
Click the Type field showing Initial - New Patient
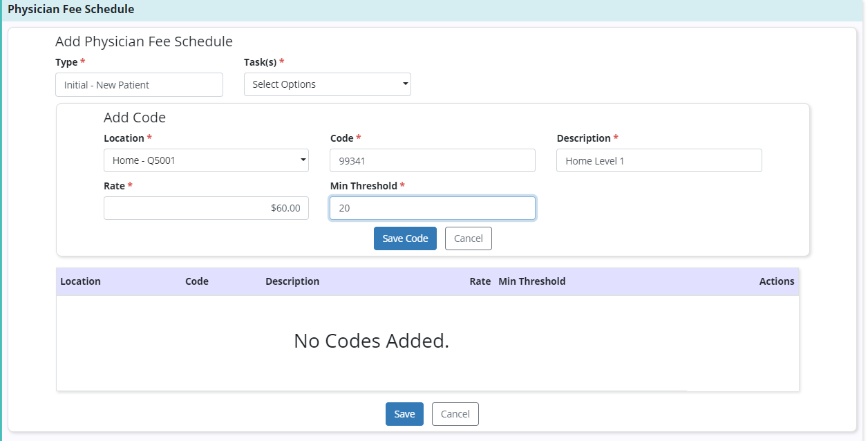point(139,85)
